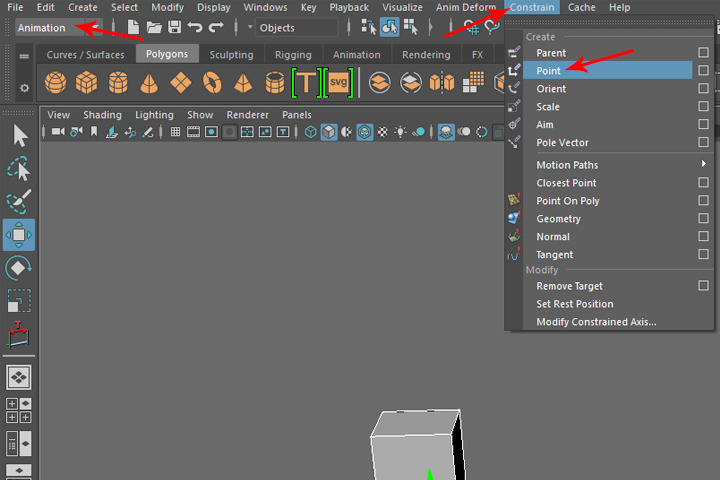Choose the Paint Selection tool
Viewport: 720px width, 480px height.
pyautogui.click(x=18, y=202)
